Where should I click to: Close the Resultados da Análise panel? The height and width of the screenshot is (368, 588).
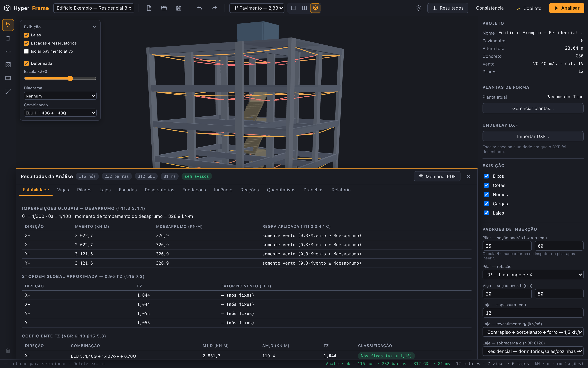[x=468, y=176]
